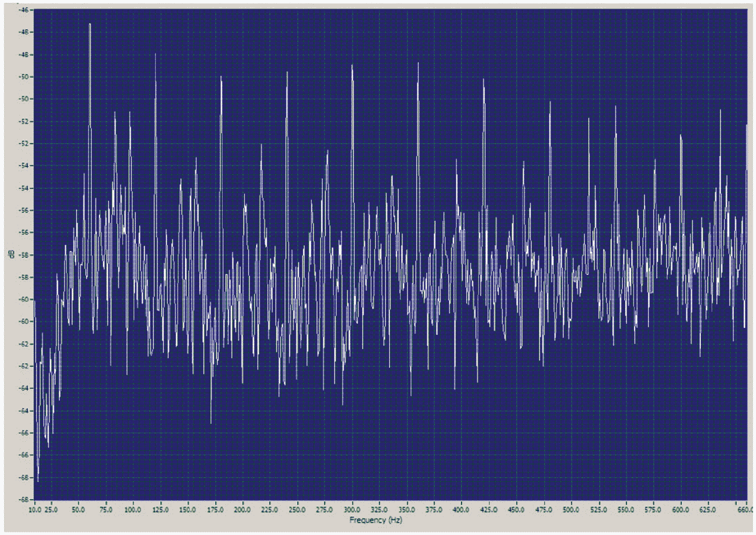Screen dimensions: 756x535
Task: Select the spectrum peak near 180 Hz
Action: (221, 77)
